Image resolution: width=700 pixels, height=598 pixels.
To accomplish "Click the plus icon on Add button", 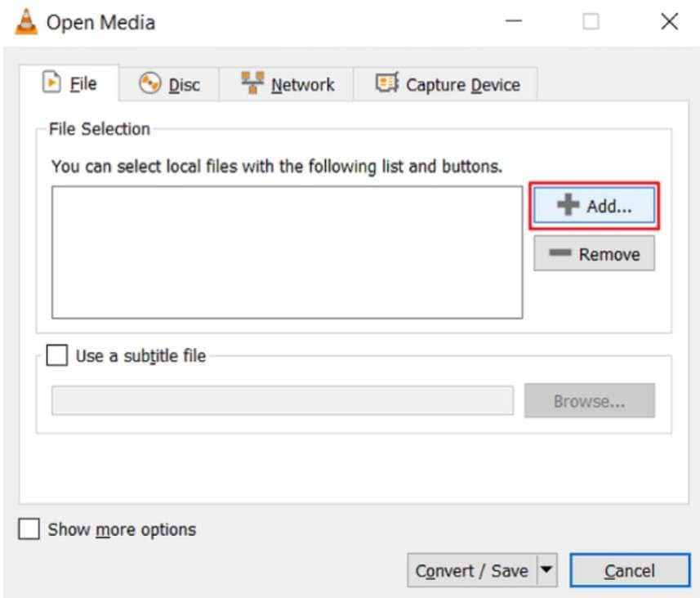I will [568, 204].
